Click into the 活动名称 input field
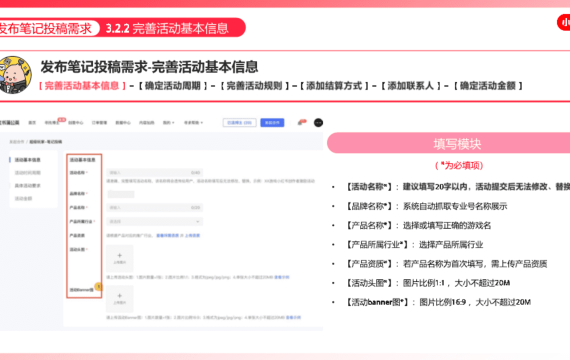 click(x=154, y=173)
